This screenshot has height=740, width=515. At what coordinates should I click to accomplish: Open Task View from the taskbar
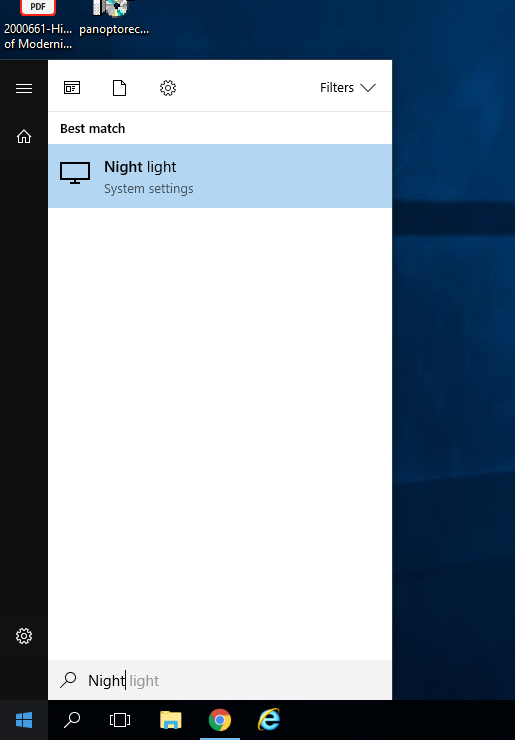coord(120,720)
